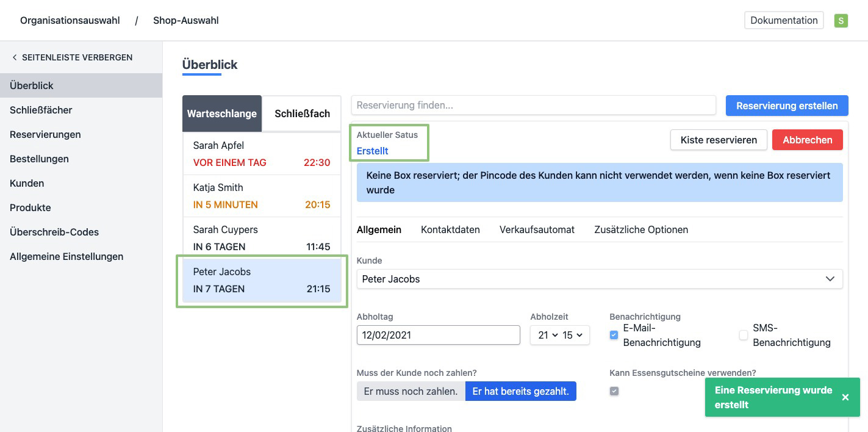Tick the SMS-Benachrichtigung checkbox
The width and height of the screenshot is (868, 432).
743,335
